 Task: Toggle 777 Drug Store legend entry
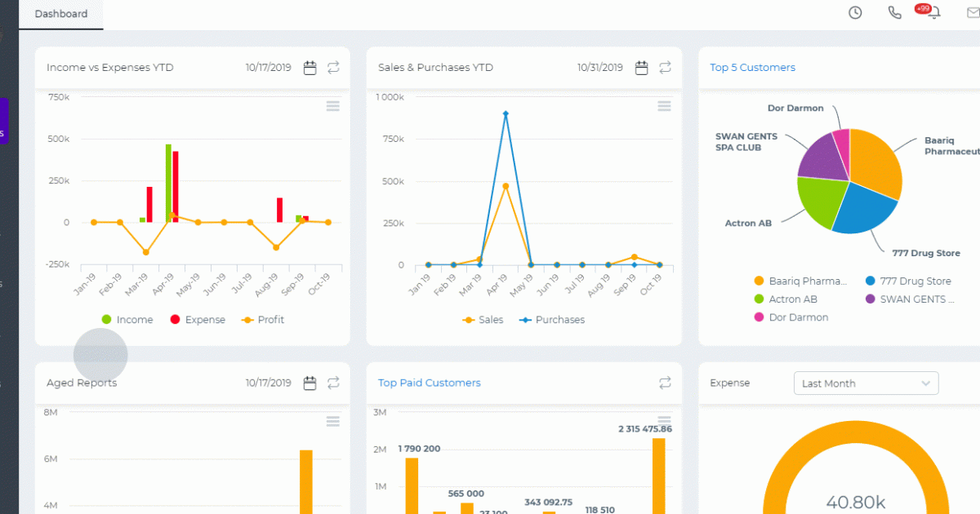tap(908, 281)
